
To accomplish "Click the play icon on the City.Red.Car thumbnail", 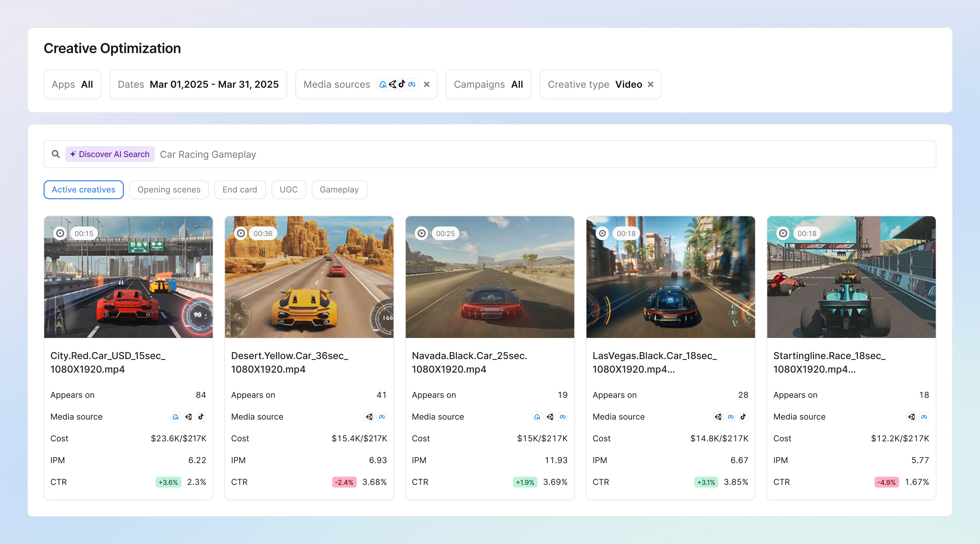I will coord(61,233).
